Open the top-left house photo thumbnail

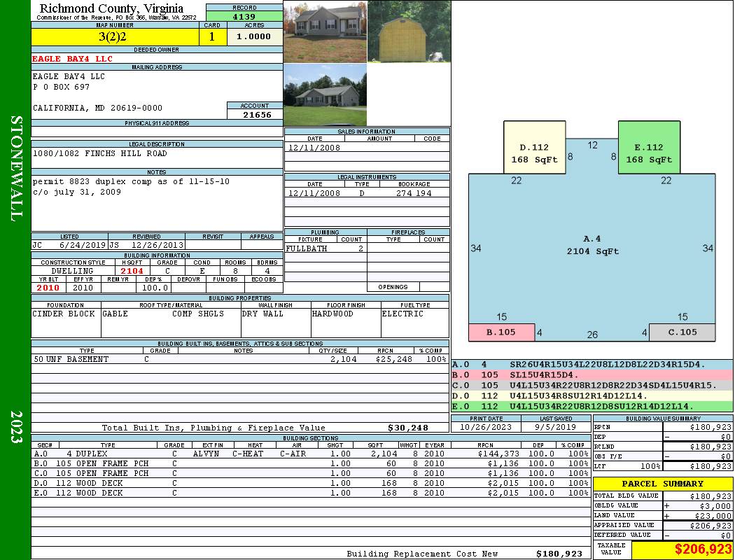pyautogui.click(x=325, y=32)
